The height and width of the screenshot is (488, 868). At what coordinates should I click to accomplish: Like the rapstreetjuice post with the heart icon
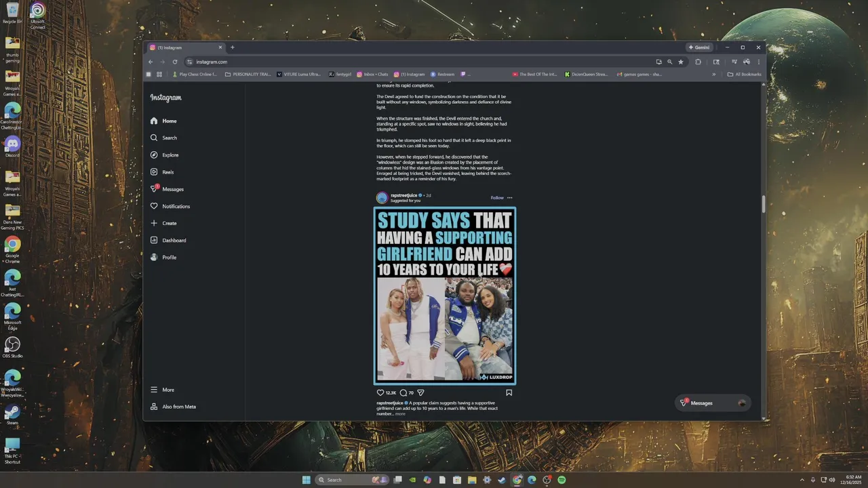380,392
